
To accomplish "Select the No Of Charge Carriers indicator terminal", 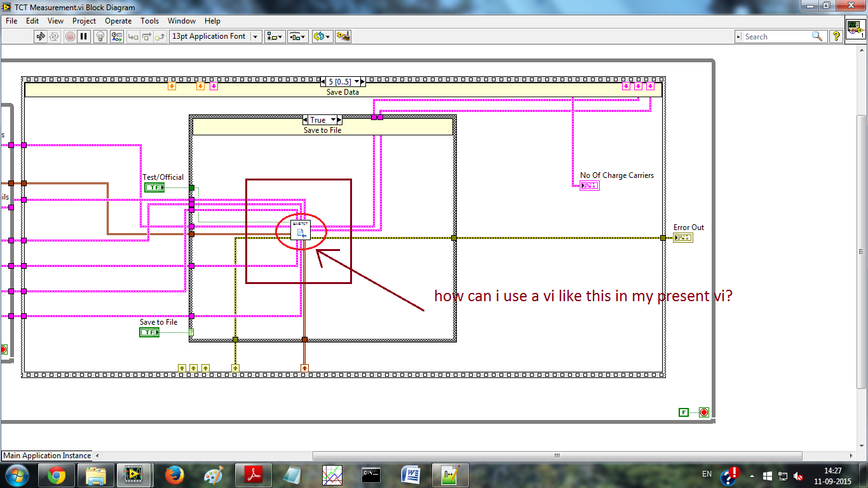I will point(589,185).
